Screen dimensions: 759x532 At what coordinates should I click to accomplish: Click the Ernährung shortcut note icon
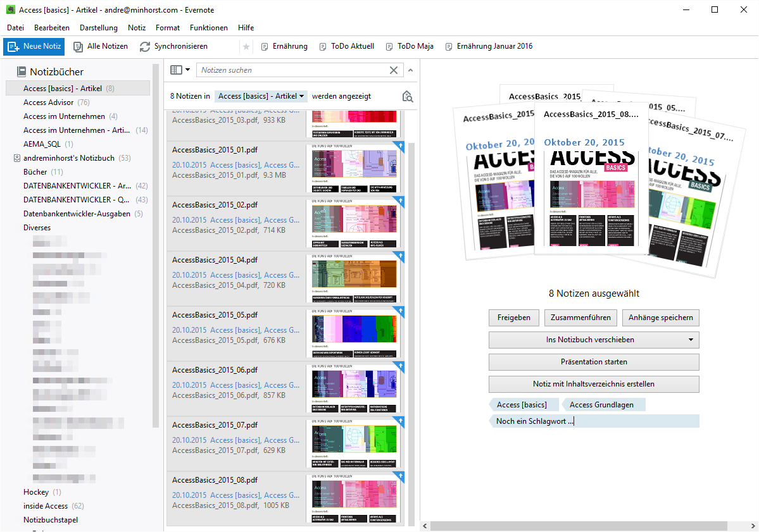(x=265, y=46)
